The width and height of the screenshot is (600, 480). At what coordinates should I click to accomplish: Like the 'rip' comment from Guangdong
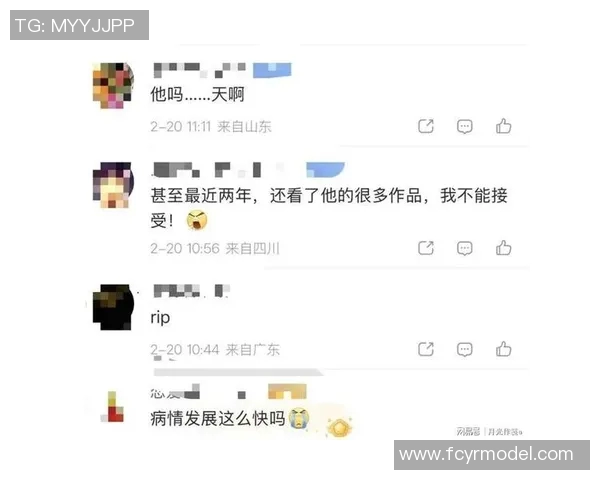coord(503,349)
